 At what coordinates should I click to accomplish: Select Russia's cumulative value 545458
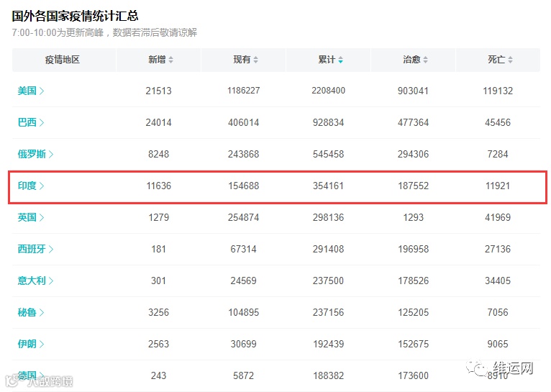[328, 154]
